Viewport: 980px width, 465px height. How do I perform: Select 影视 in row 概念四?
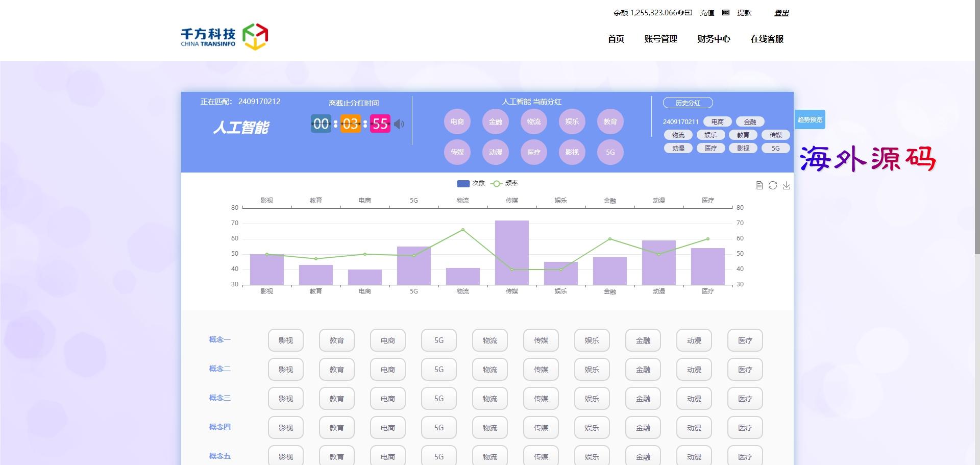click(286, 428)
